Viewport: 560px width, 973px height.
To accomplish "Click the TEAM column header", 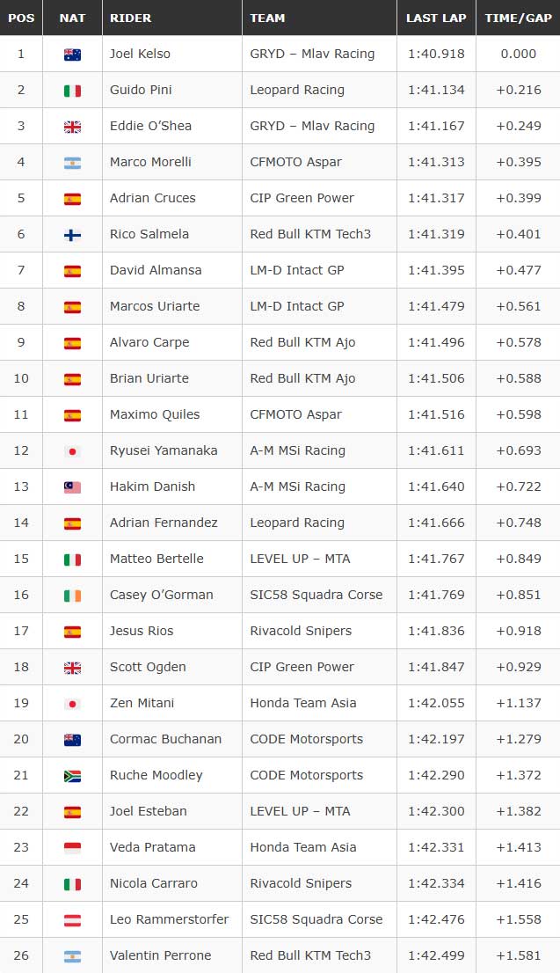I will tap(319, 18).
